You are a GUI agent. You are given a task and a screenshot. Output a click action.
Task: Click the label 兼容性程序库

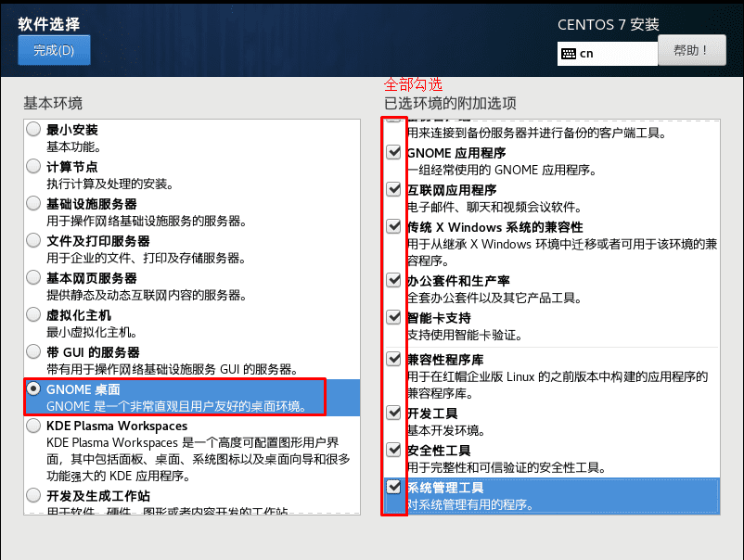(445, 360)
